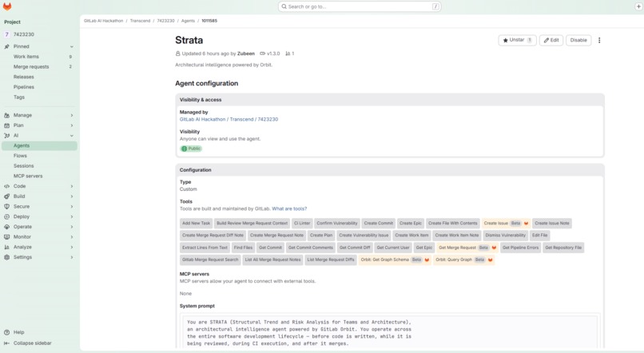Click the Settings gear icon
The height and width of the screenshot is (353, 644).
pyautogui.click(x=6, y=257)
